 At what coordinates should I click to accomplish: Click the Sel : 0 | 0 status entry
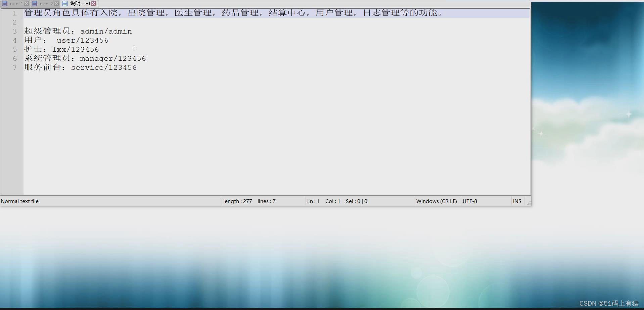357,201
